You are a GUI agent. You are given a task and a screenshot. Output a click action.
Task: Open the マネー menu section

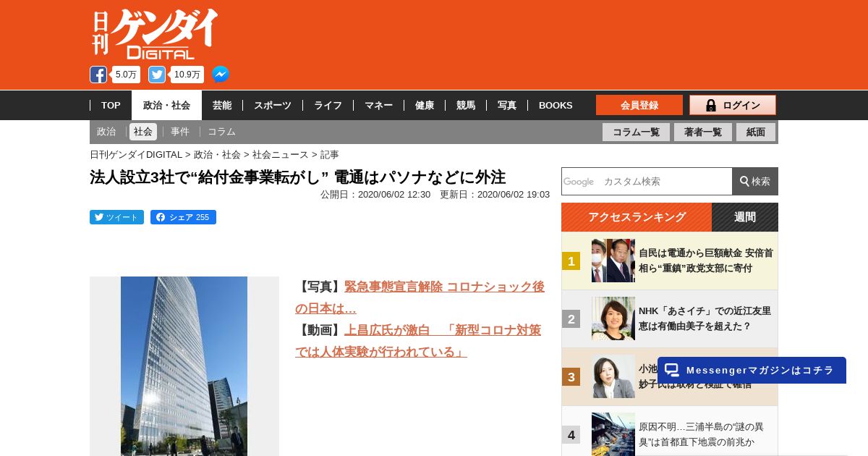pyautogui.click(x=378, y=106)
